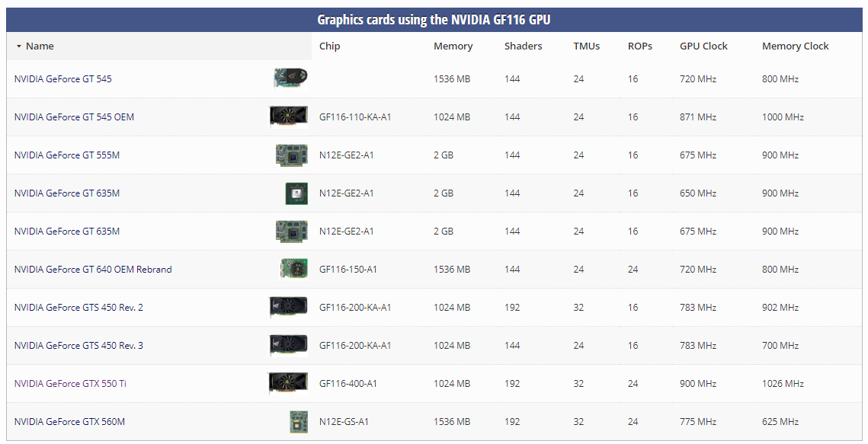Sort by the TMUs column header

click(x=586, y=46)
